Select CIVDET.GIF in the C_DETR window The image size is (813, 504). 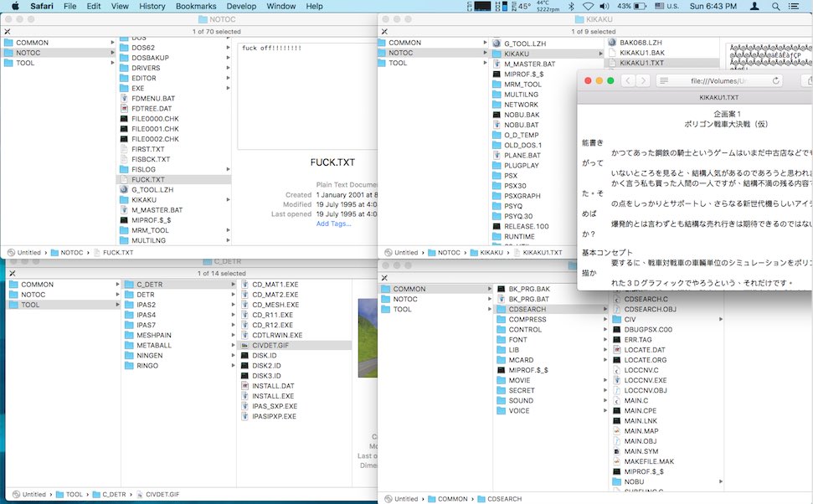295,345
